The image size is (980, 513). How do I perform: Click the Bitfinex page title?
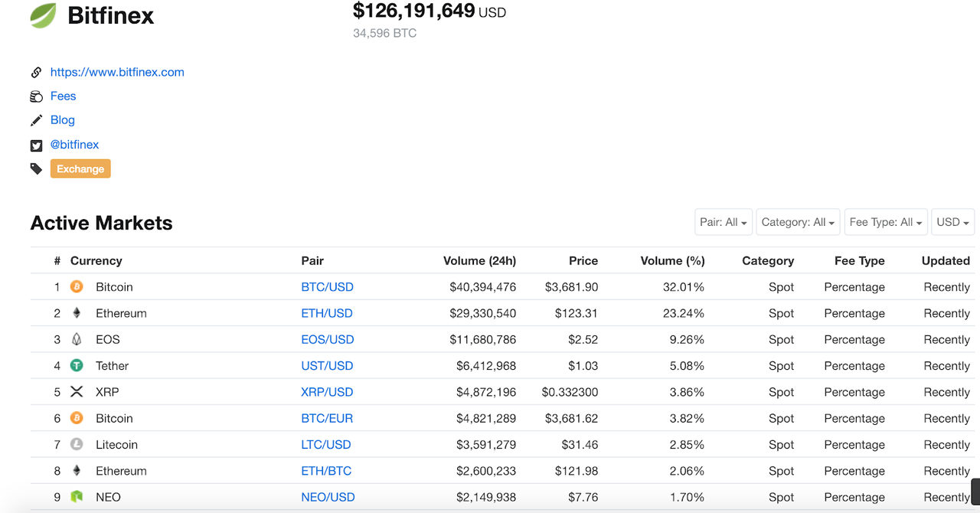tap(111, 15)
